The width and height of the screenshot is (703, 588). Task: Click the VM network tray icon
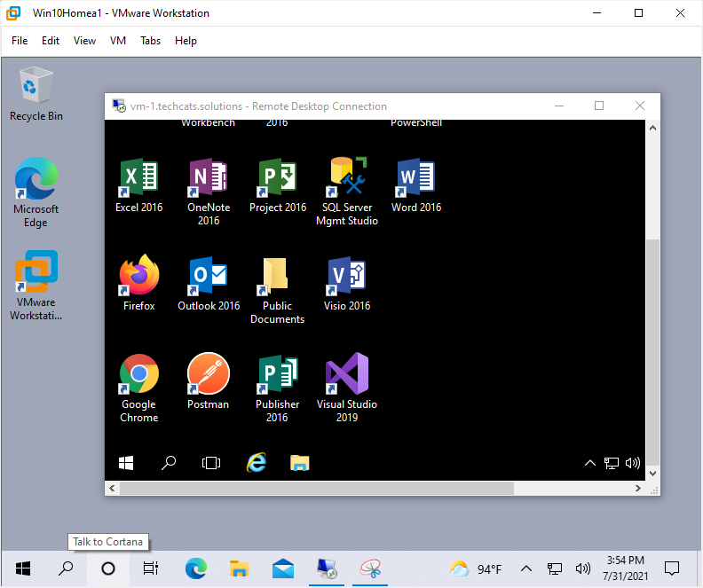[555, 569]
